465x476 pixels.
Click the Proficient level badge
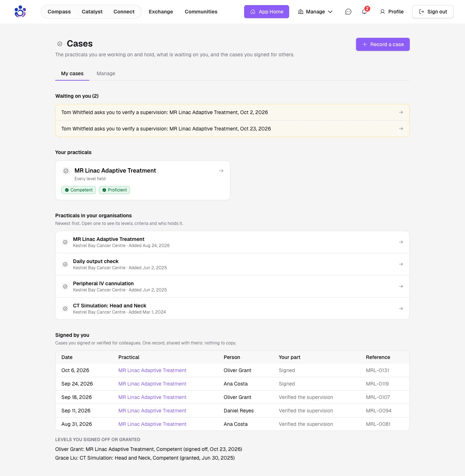114,190
